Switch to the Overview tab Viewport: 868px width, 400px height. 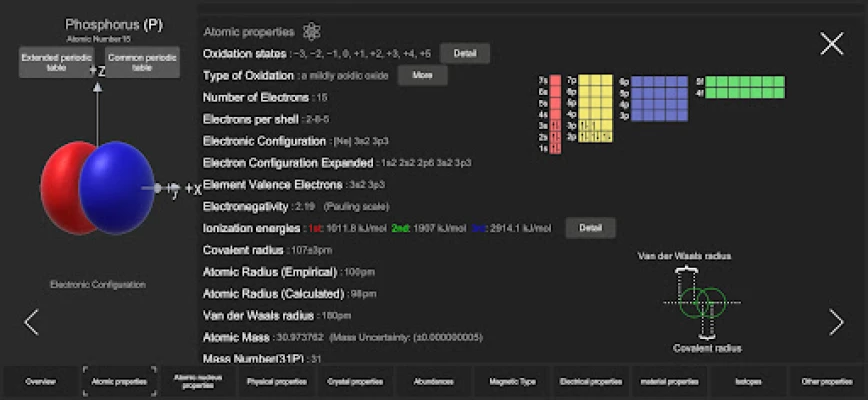[x=41, y=381]
